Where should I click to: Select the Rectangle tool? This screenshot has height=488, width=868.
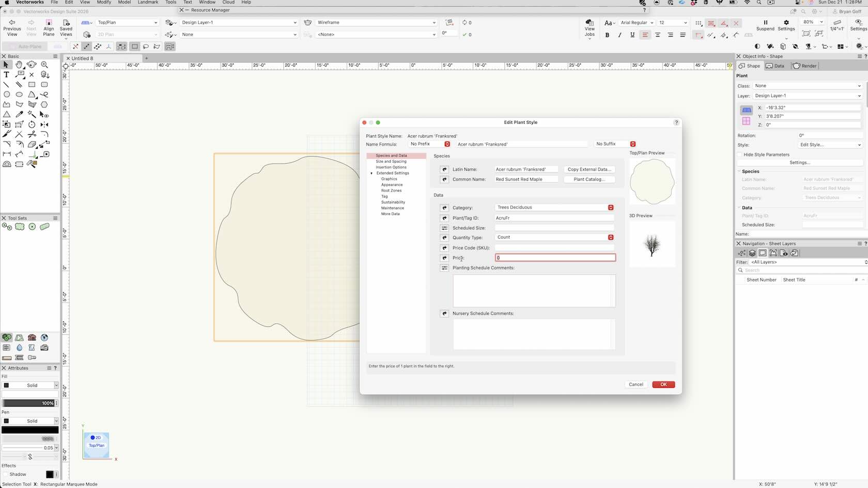(32, 84)
